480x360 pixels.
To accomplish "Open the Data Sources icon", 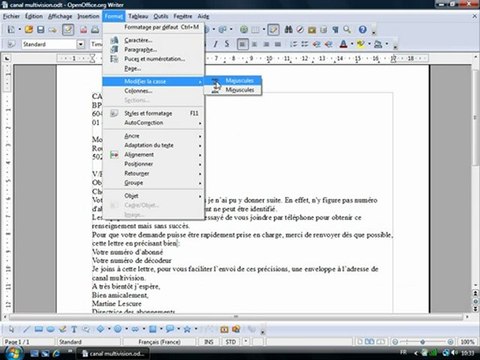I will [x=323, y=30].
